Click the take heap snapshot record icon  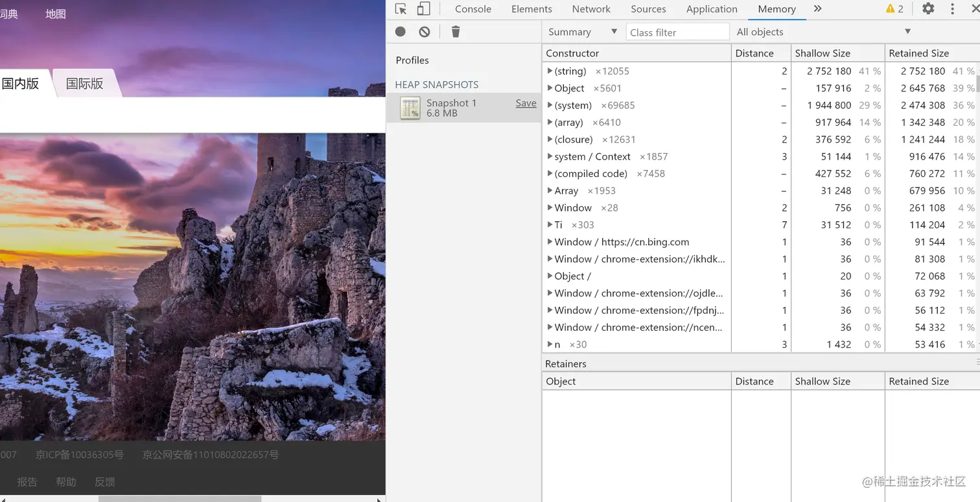(x=401, y=32)
